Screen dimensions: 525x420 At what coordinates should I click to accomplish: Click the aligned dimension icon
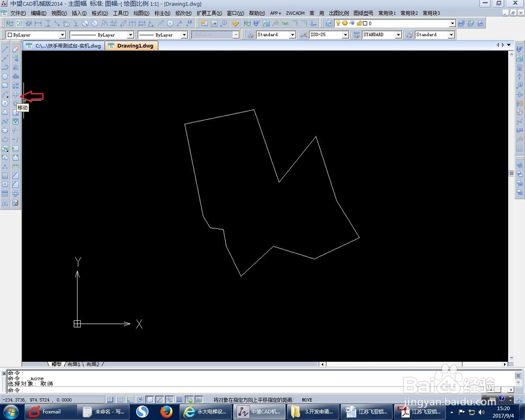pyautogui.click(x=57, y=24)
